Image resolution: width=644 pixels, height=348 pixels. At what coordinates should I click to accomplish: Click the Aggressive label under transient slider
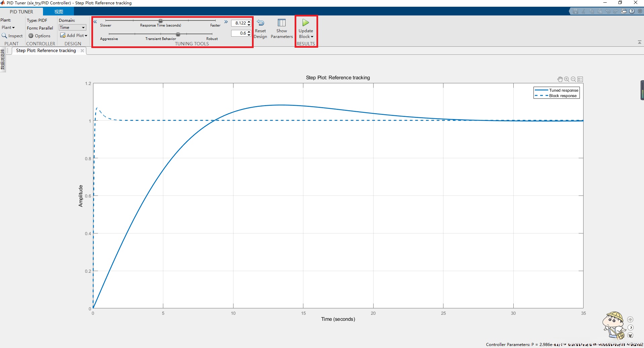(x=109, y=39)
